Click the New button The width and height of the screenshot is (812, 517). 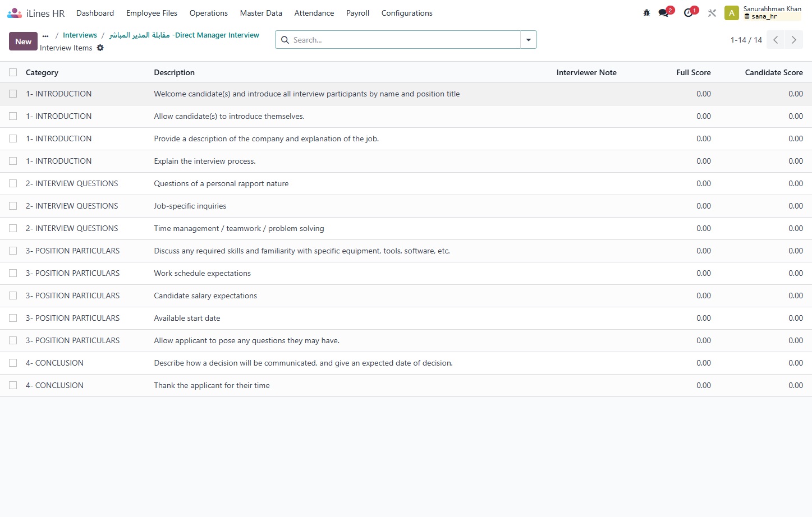point(23,41)
